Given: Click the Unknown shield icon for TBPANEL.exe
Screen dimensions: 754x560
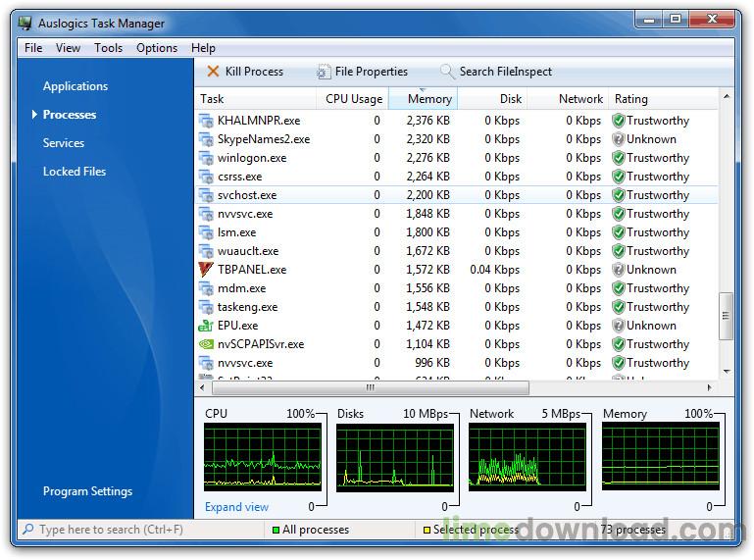Looking at the screenshot, I should [619, 270].
